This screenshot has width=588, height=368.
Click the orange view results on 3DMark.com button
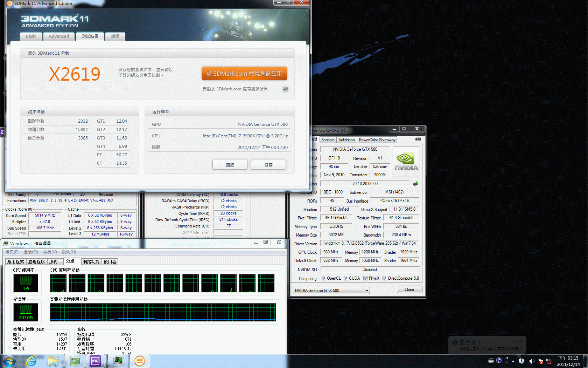244,74
